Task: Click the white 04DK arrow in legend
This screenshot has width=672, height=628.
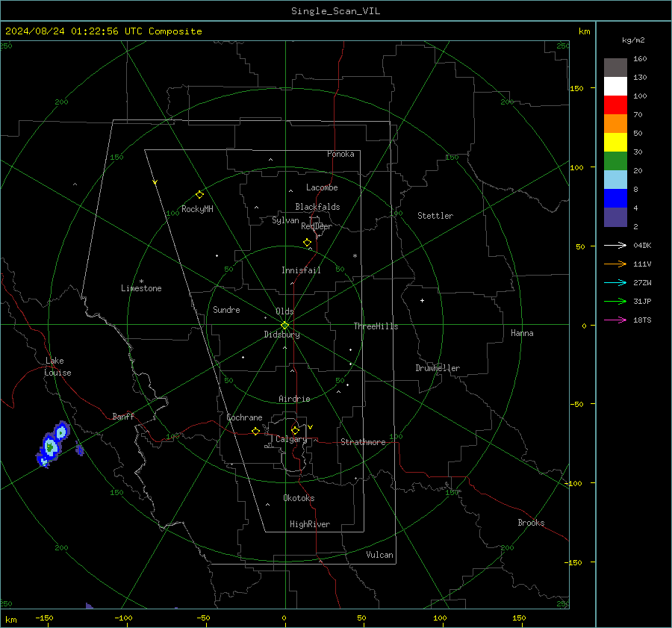Action: point(615,245)
